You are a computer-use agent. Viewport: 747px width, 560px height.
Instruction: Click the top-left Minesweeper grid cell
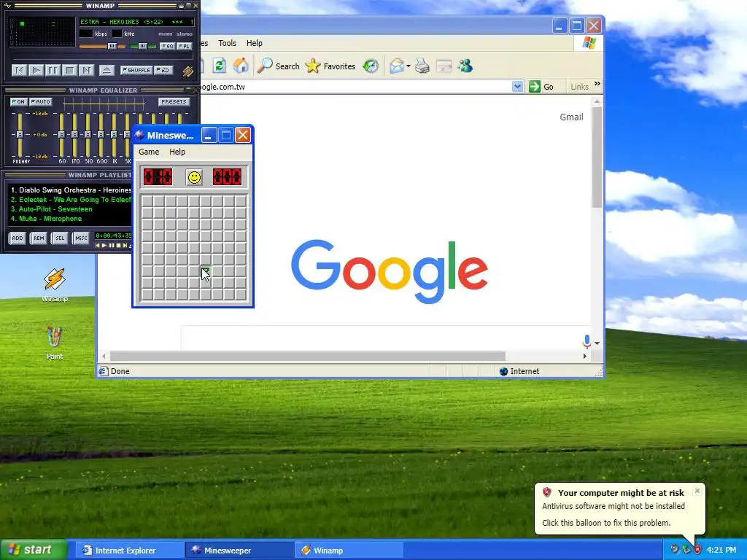point(147,201)
